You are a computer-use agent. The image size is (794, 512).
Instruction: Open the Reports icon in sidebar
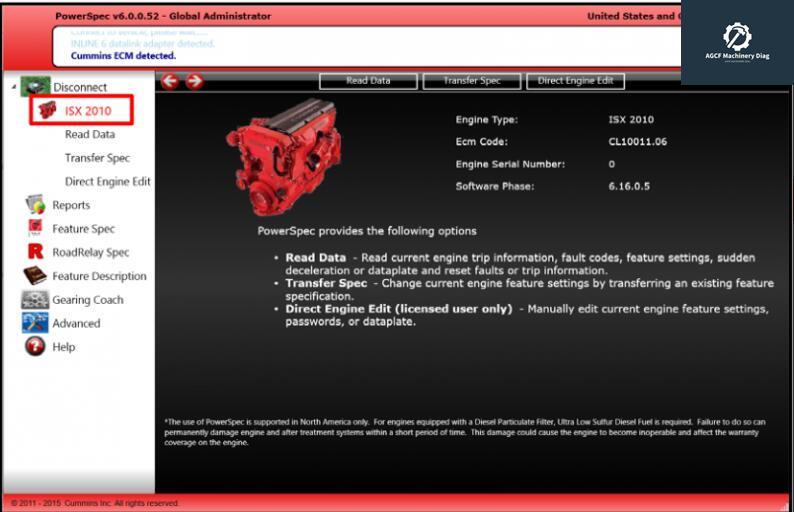(35, 205)
